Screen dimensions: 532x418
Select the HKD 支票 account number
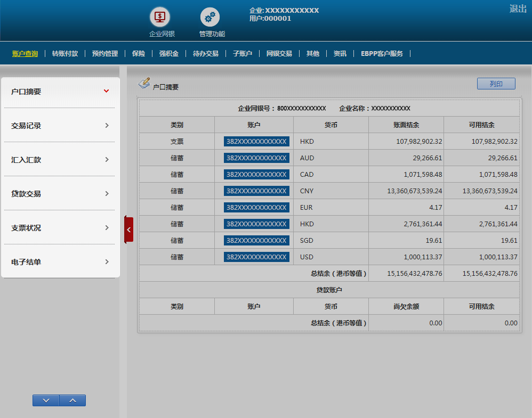[256, 141]
